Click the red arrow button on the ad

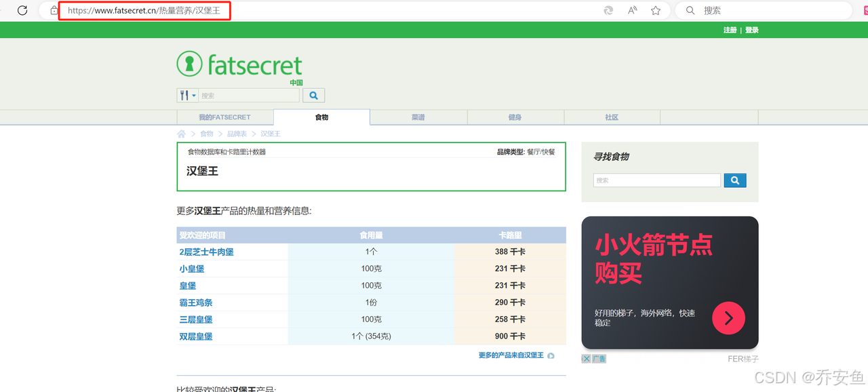(x=728, y=318)
